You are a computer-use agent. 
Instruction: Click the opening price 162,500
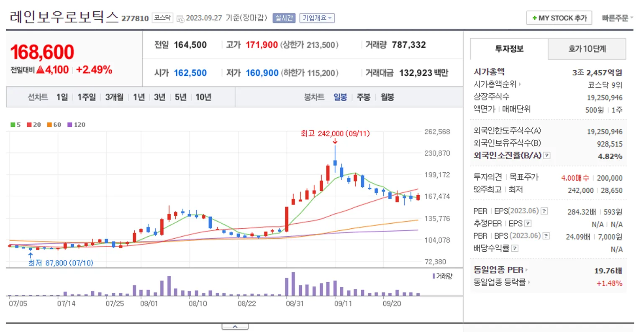coord(190,73)
